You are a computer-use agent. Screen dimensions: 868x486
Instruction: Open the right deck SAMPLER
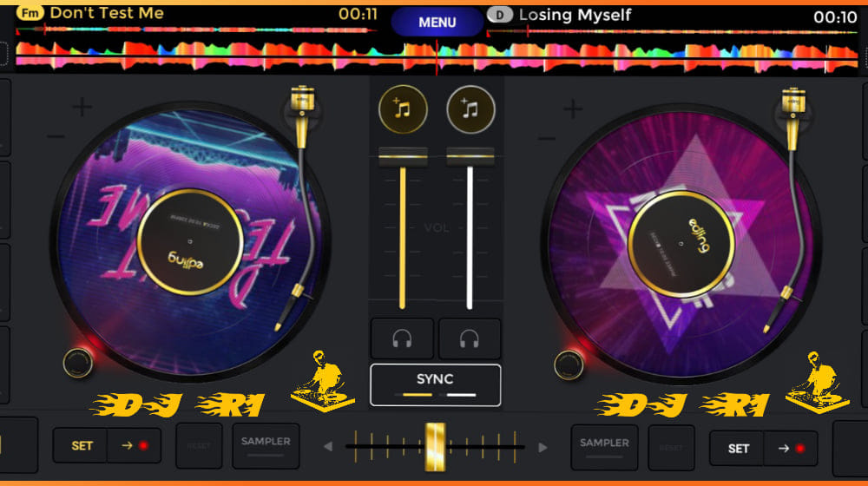pos(604,447)
